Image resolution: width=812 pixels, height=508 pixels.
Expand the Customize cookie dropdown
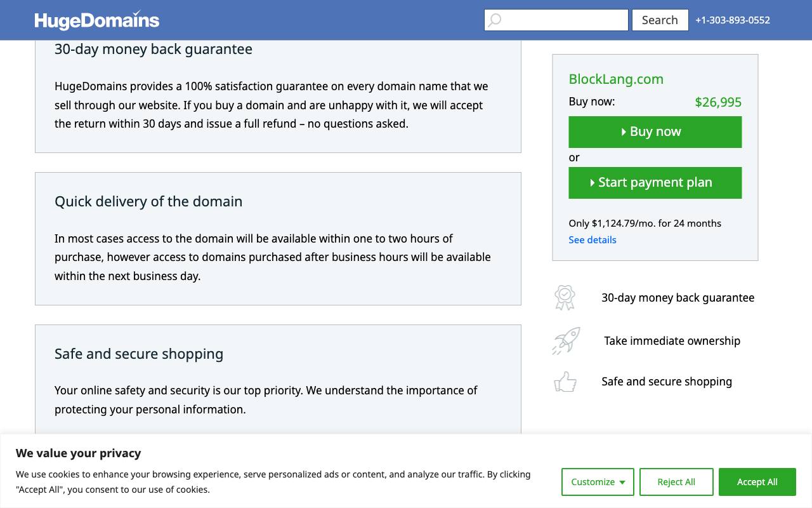(x=598, y=482)
